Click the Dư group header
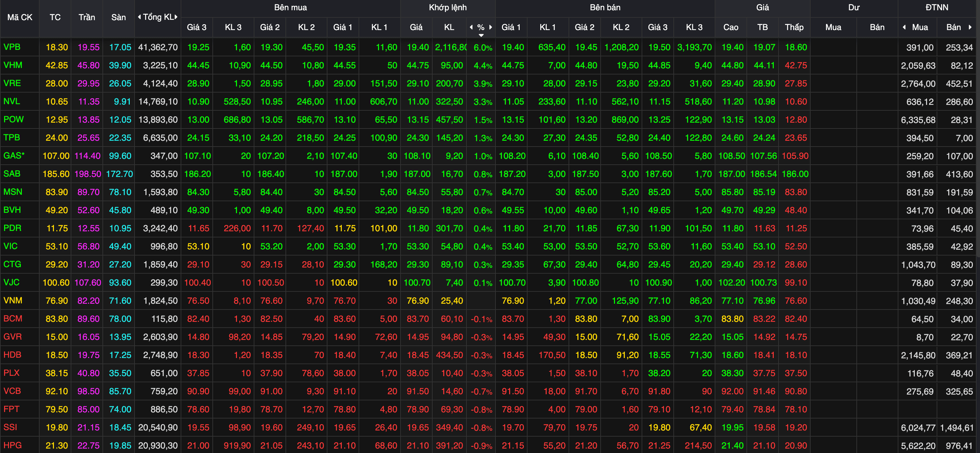Screen dimensions: 980x453 [854, 8]
